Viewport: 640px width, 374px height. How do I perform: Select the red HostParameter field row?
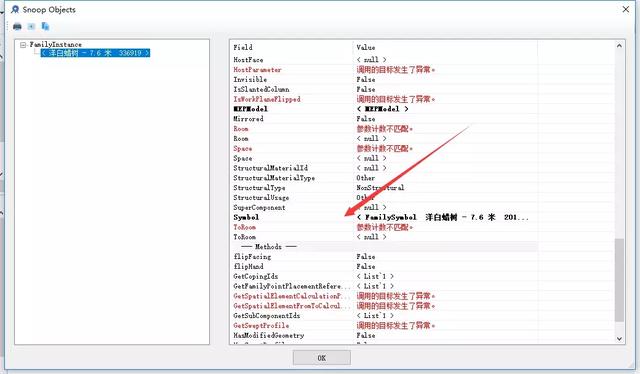[384, 70]
